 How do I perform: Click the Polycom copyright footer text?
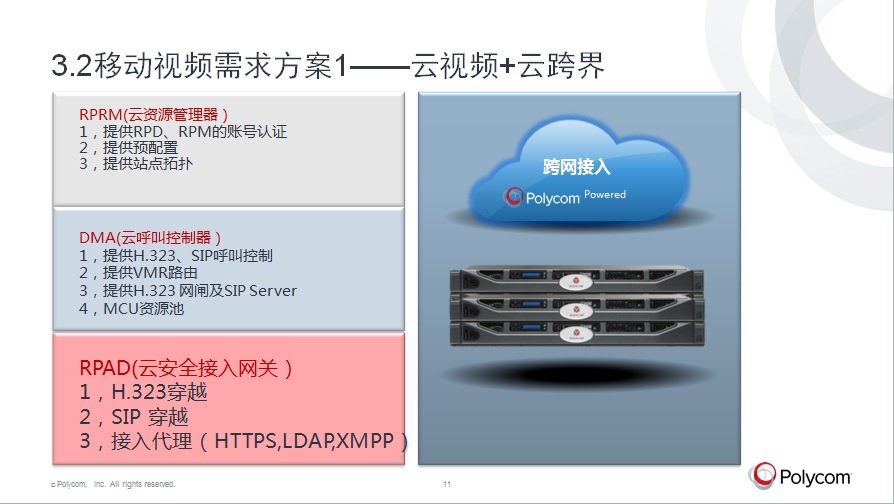113,484
